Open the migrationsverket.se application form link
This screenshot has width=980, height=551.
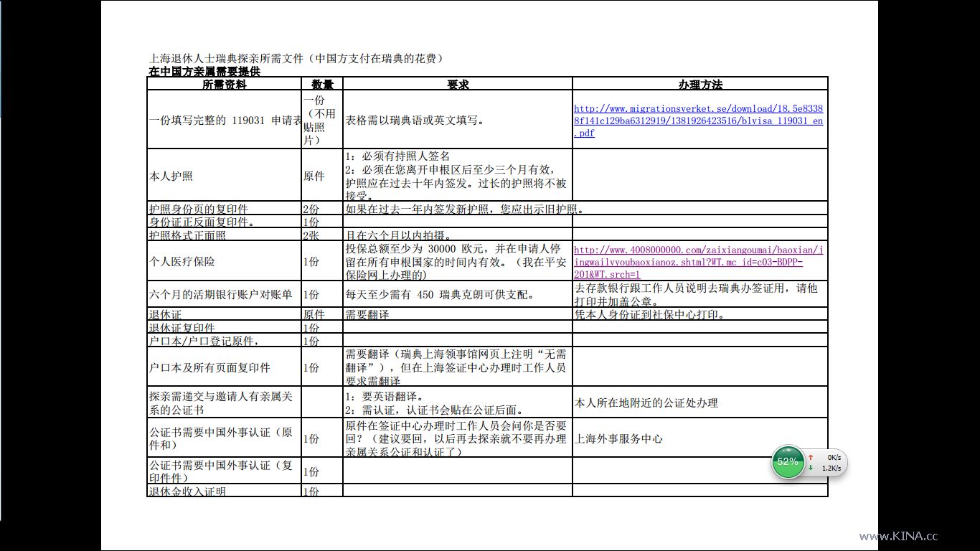[x=699, y=121]
